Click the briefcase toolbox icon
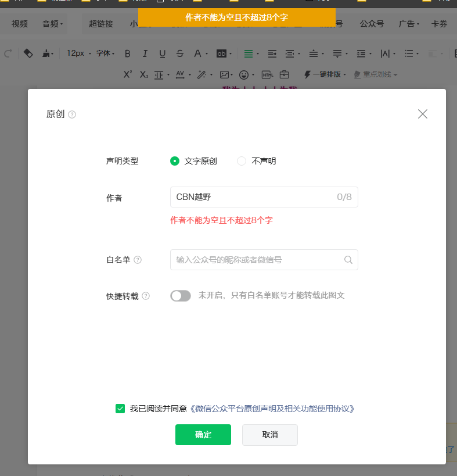 (x=284, y=74)
